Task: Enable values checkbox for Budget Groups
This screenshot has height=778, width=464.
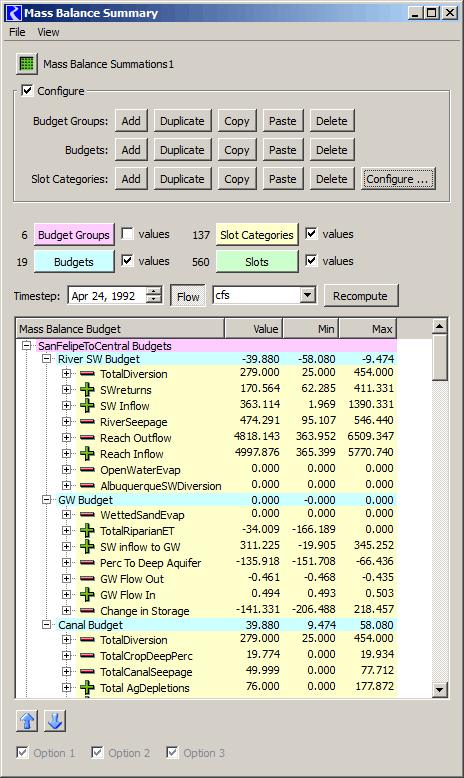Action: pyautogui.click(x=128, y=234)
